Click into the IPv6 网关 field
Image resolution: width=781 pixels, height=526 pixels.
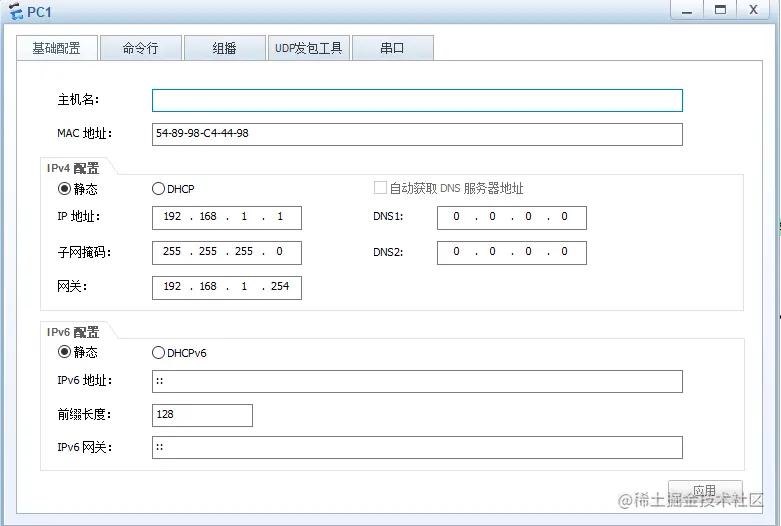point(417,448)
